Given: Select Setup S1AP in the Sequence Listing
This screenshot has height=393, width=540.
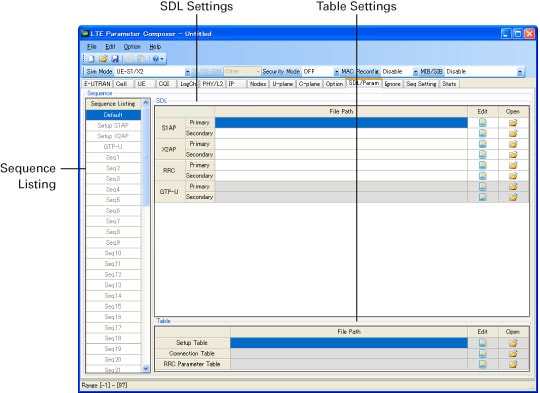Looking at the screenshot, I should tap(113, 125).
